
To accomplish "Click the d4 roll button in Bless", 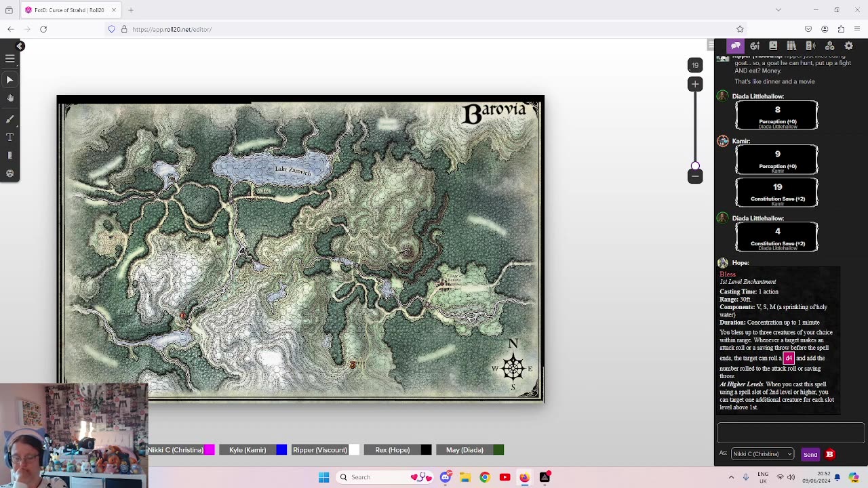I will pyautogui.click(x=789, y=358).
